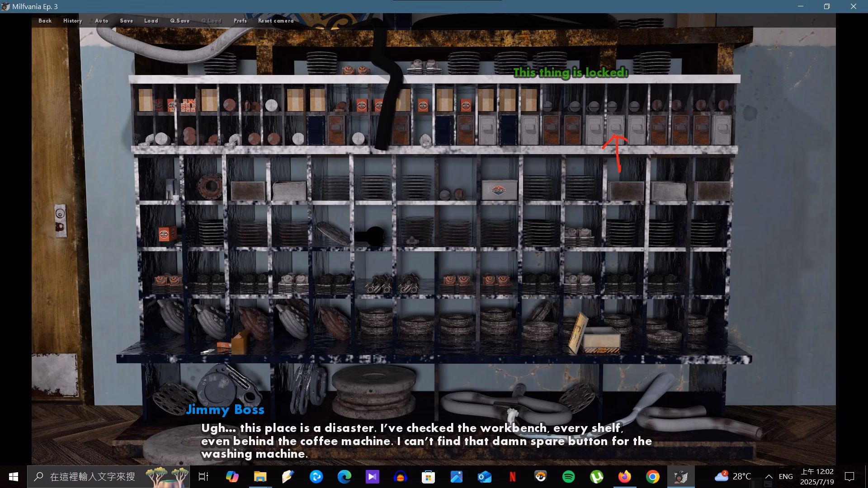Launch uTorrent from the taskbar
This screenshot has height=488, width=868.
[x=596, y=477]
